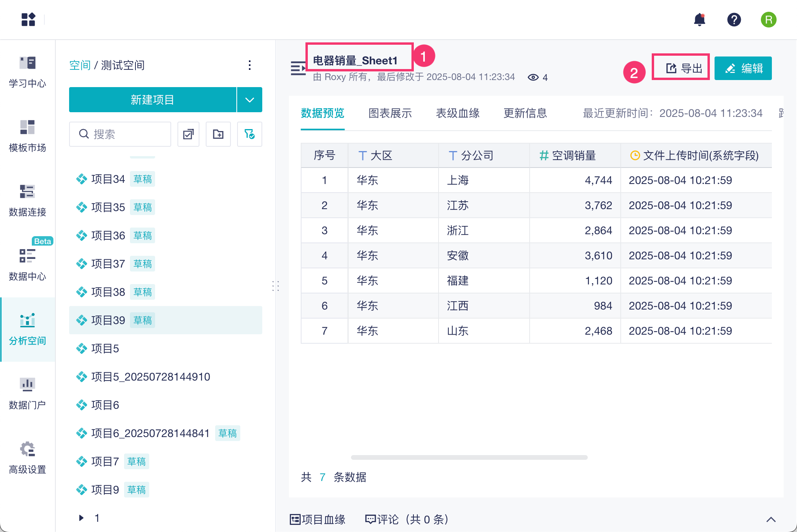Switch to the 图表展示 tab

point(390,113)
